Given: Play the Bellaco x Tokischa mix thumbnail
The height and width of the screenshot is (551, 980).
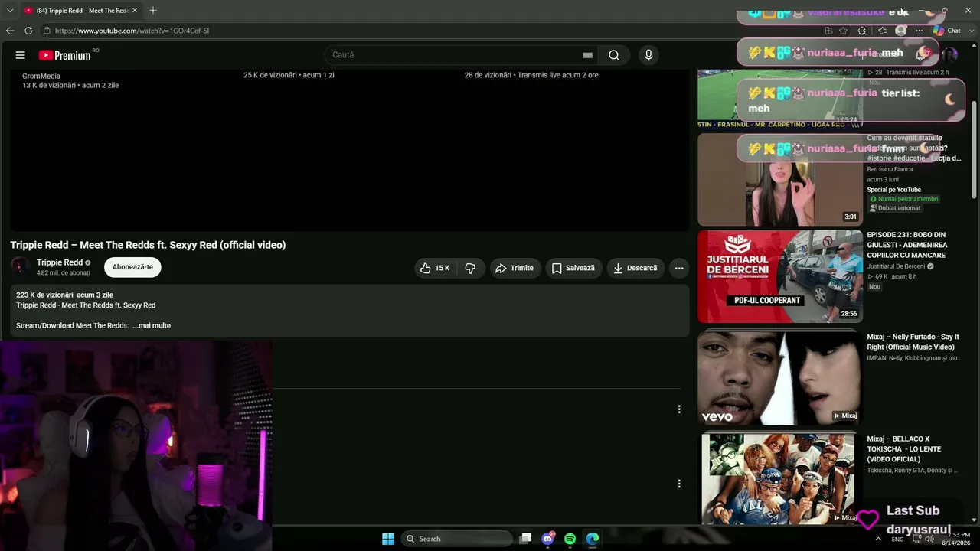Looking at the screenshot, I should [780, 480].
